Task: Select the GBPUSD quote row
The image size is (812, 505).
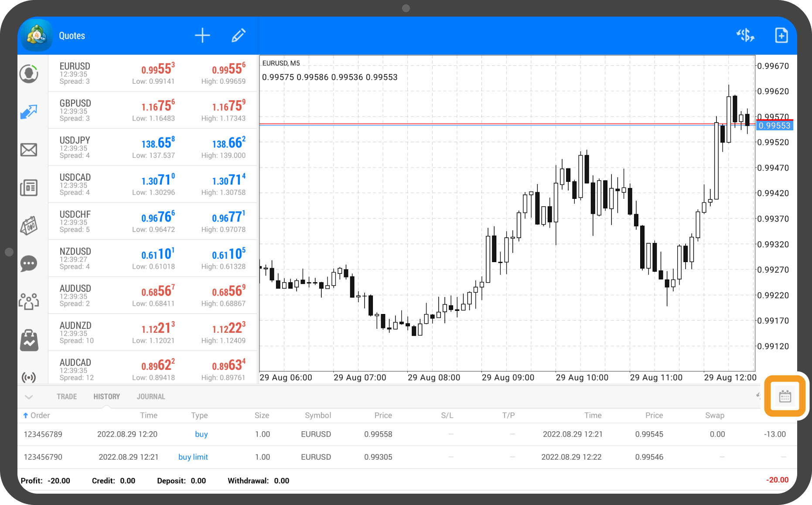Action: coord(153,110)
